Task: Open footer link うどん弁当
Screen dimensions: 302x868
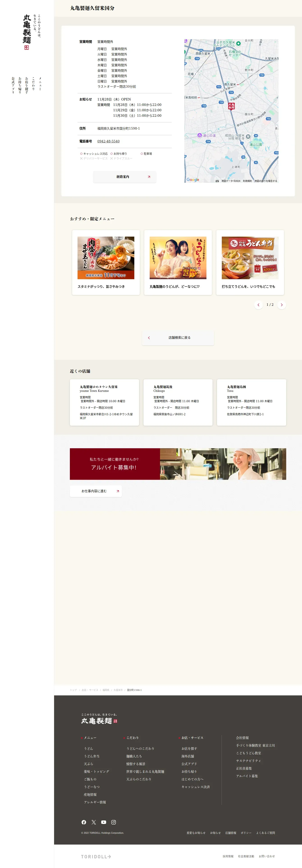Action: click(x=92, y=756)
